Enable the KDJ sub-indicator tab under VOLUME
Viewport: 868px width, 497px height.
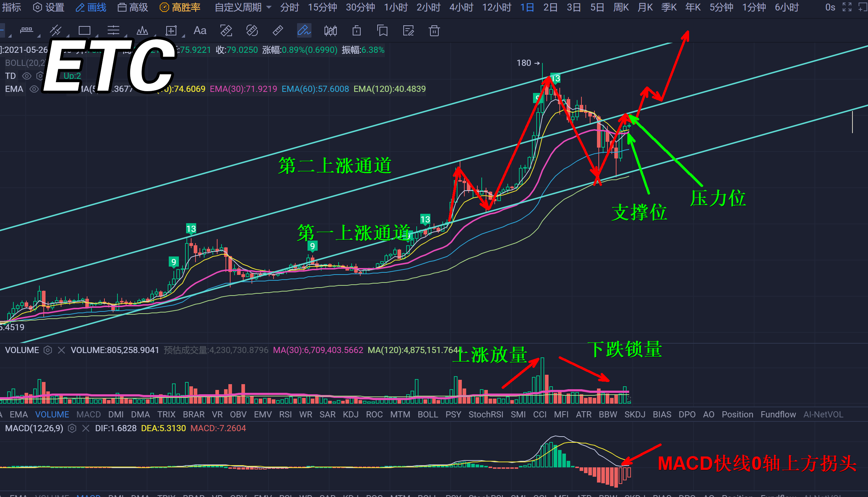pos(351,415)
